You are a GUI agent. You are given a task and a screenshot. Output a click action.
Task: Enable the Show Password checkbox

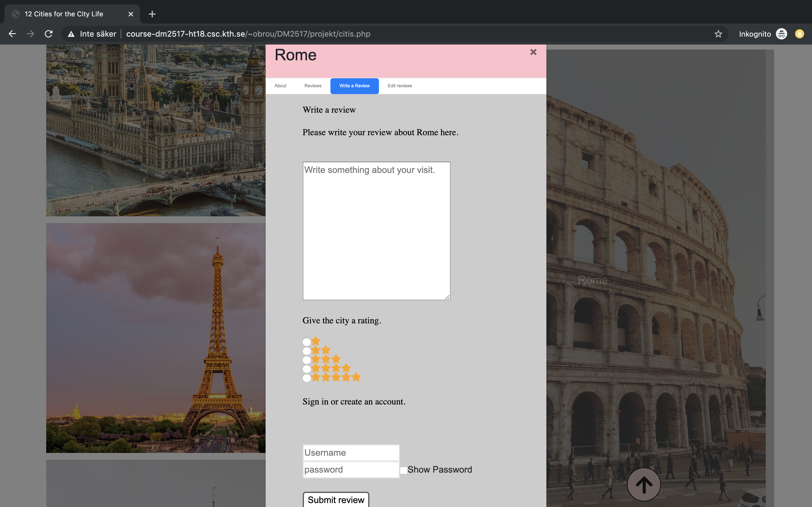pos(404,470)
